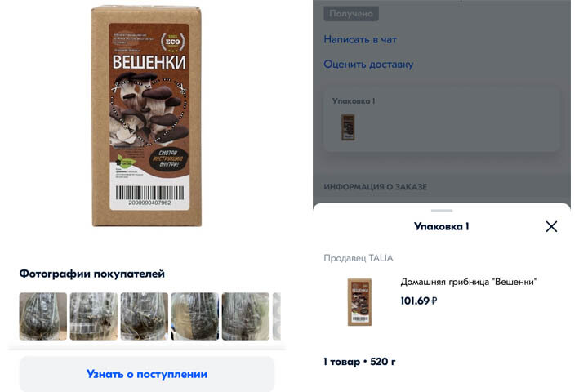Tap the dimmed Упаковка 1 card
The image size is (588, 392).
pos(442,119)
